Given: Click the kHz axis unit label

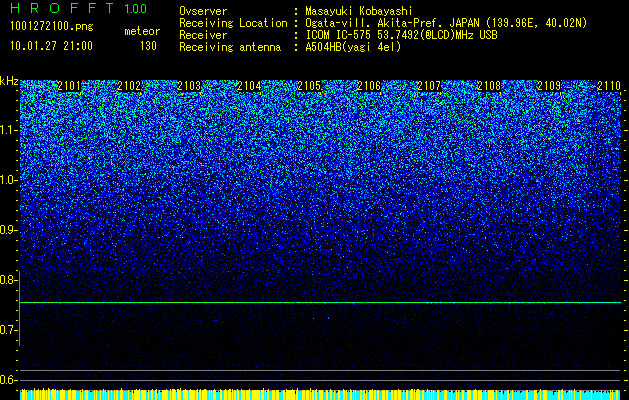Looking at the screenshot, I should tap(9, 81).
